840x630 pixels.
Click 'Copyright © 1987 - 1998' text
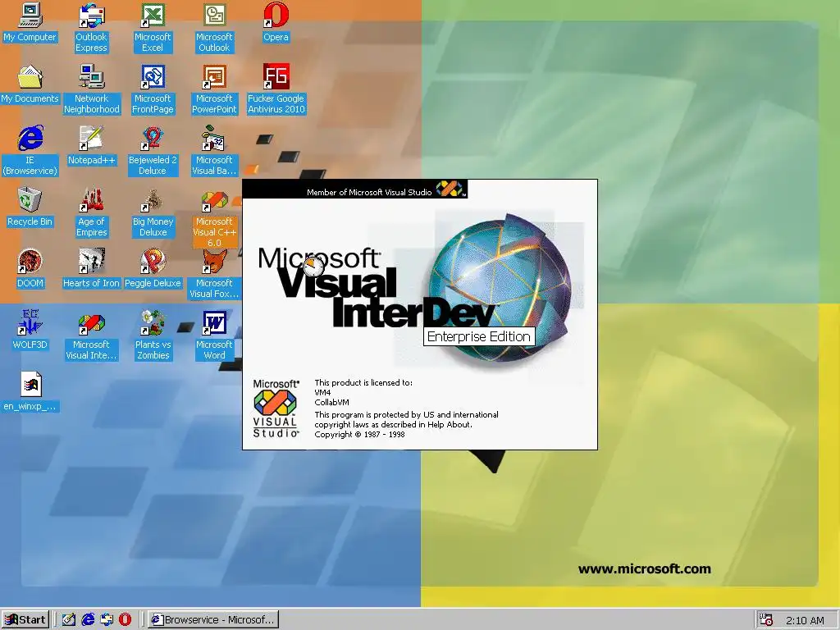tap(359, 435)
